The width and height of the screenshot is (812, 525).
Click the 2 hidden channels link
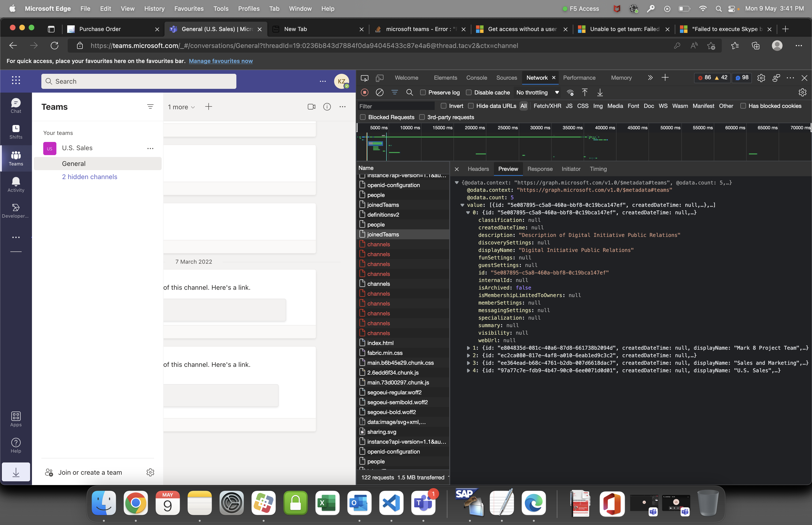90,176
